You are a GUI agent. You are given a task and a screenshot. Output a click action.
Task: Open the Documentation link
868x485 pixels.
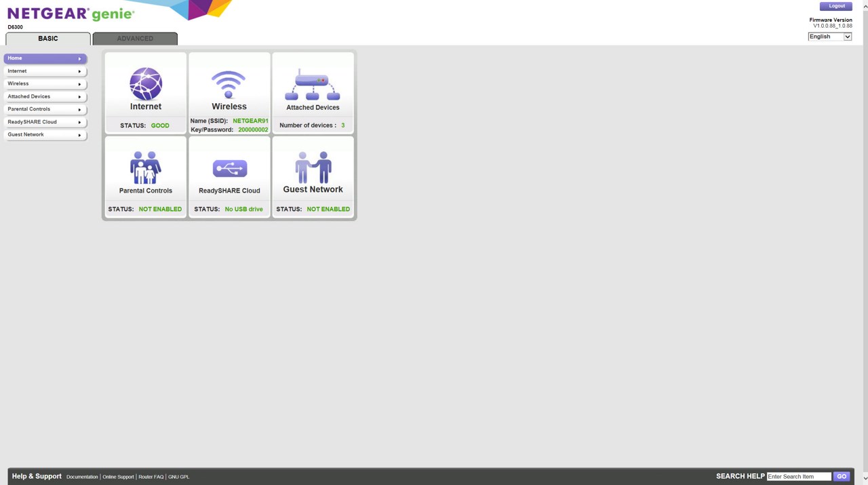click(x=82, y=477)
